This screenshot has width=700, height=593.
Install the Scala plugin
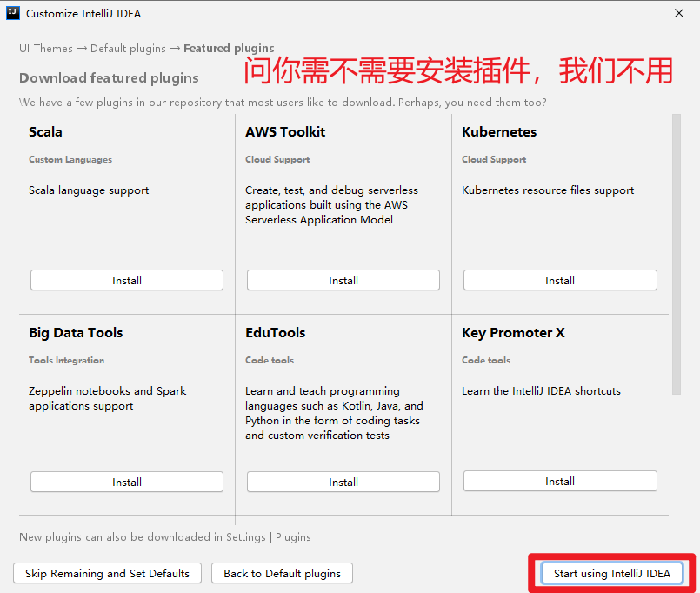pyautogui.click(x=127, y=280)
